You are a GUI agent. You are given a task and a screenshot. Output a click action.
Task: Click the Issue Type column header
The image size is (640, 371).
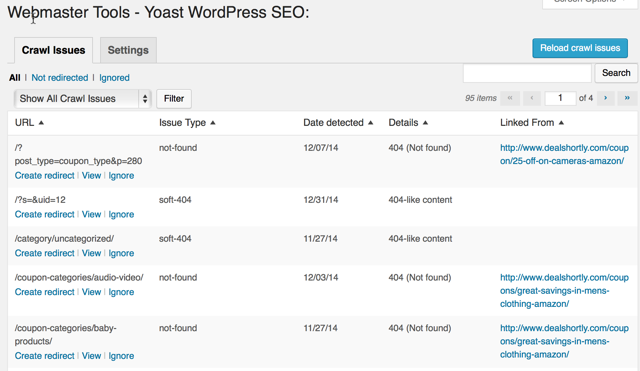[182, 123]
